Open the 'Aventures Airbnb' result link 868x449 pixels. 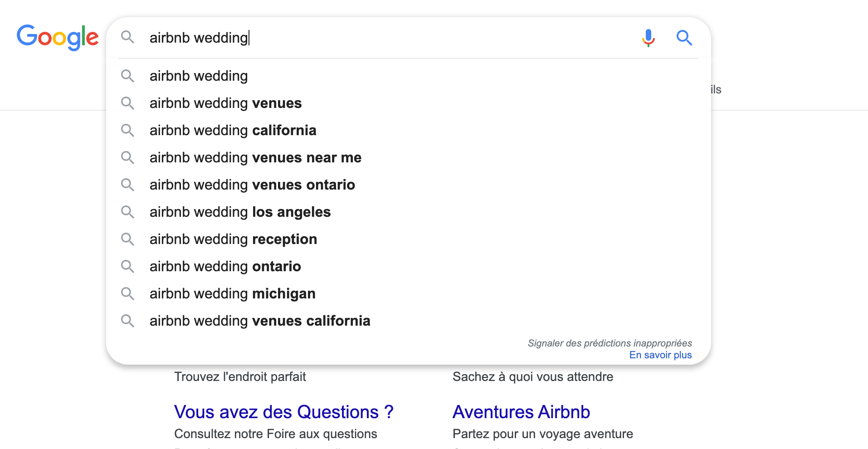[521, 412]
